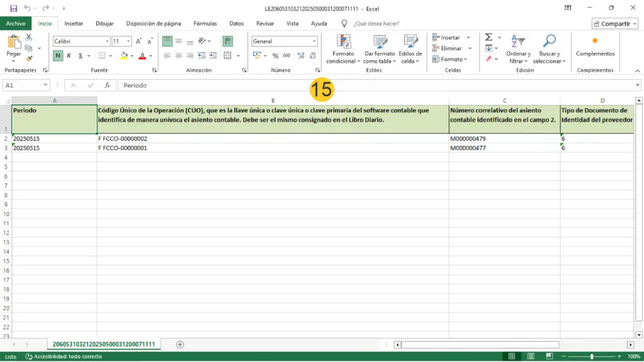This screenshot has height=362, width=644.
Task: Open the Name Box dropdown arrow
Action: click(45, 85)
